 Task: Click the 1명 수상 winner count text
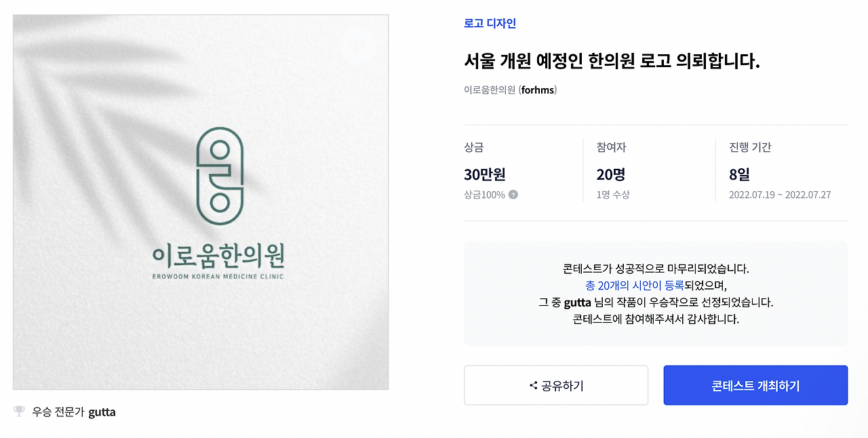613,194
